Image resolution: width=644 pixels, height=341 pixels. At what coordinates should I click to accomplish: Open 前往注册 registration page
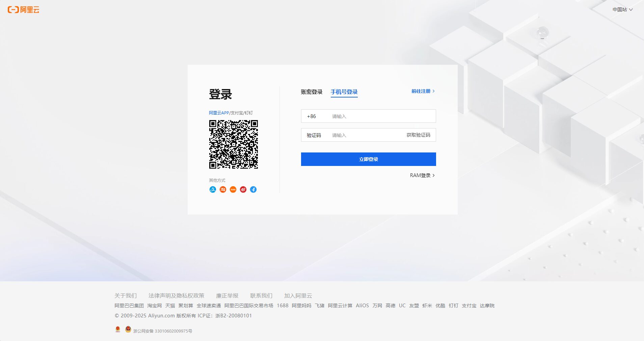click(421, 91)
